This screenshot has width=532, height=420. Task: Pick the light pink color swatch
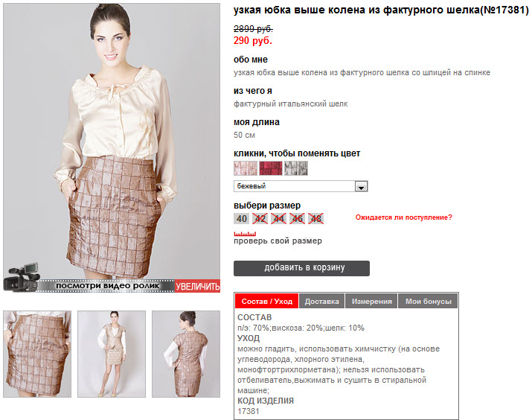tap(246, 168)
